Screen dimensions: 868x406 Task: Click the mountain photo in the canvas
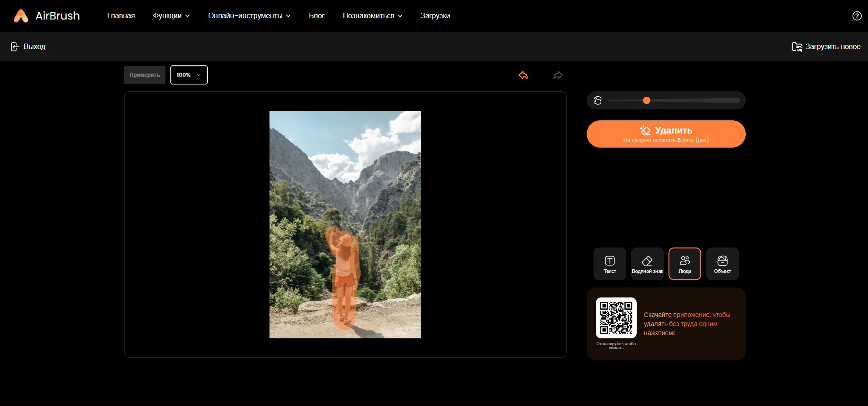pos(345,225)
